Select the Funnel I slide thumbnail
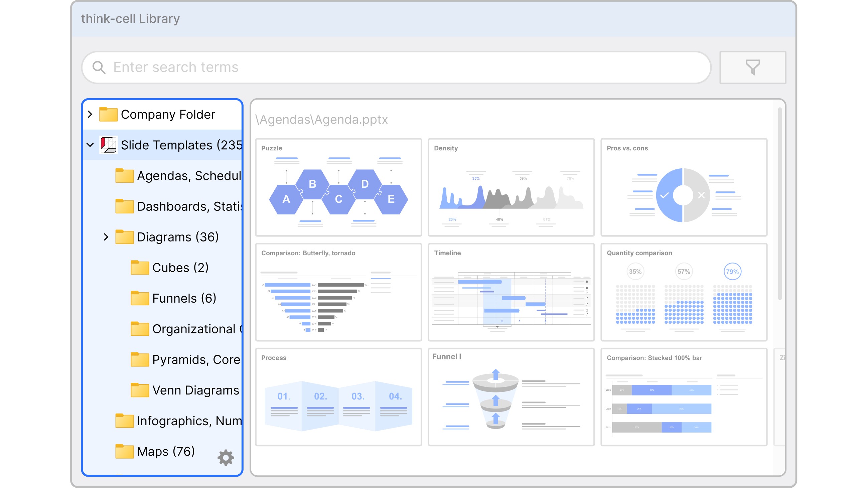 (x=511, y=397)
